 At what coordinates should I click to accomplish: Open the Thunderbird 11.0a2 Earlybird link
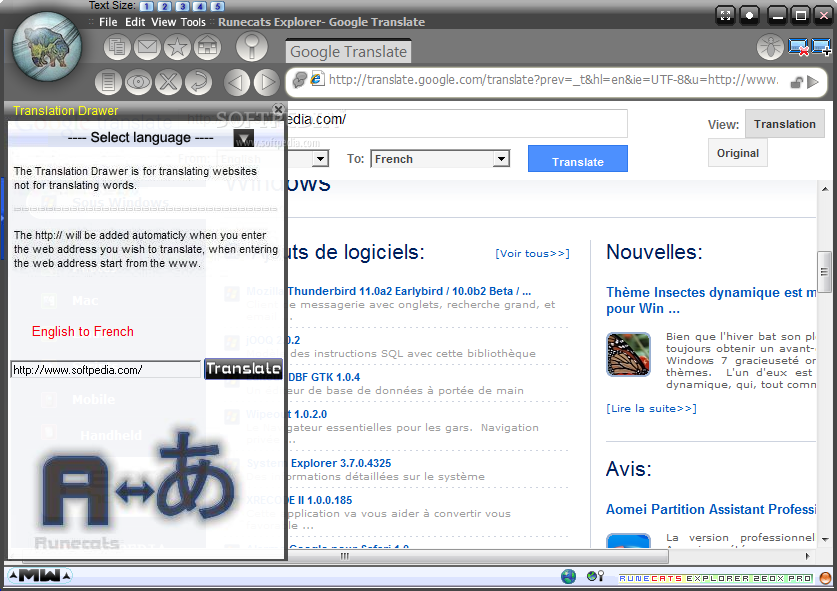[x=409, y=291]
